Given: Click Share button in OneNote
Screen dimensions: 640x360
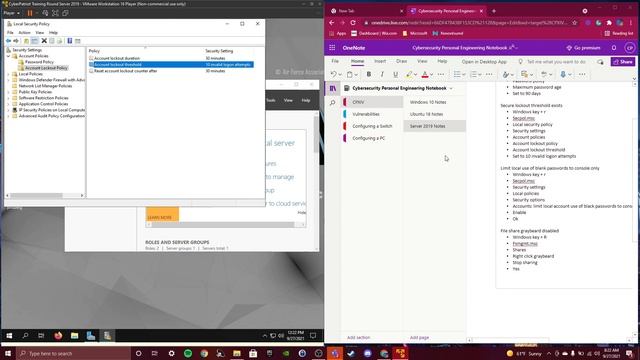Looking at the screenshot, I should [x=623, y=62].
